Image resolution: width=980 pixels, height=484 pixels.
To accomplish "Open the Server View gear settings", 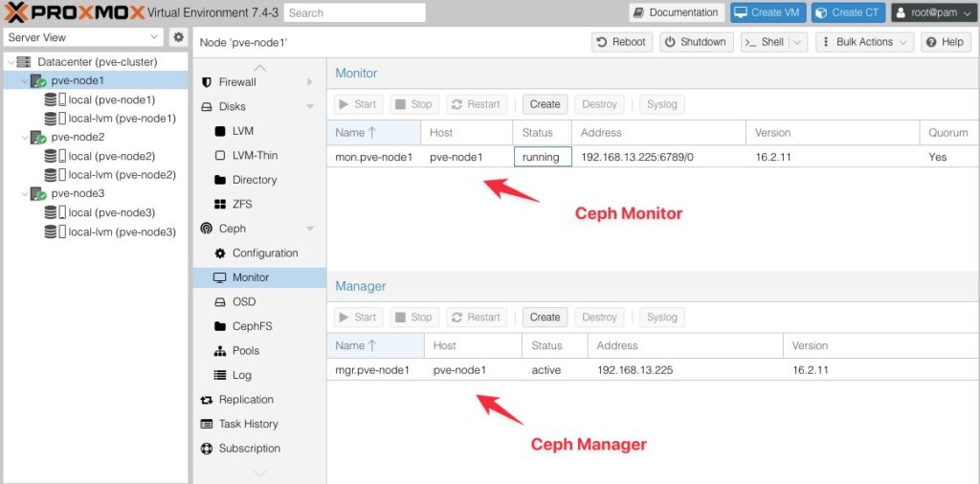I will click(x=179, y=37).
